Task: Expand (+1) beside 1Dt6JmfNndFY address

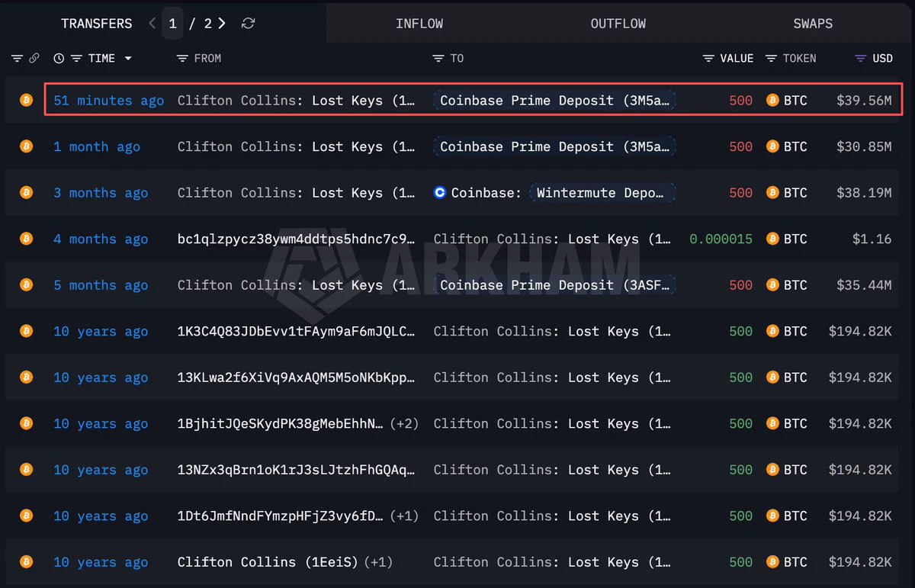Action: [x=404, y=516]
